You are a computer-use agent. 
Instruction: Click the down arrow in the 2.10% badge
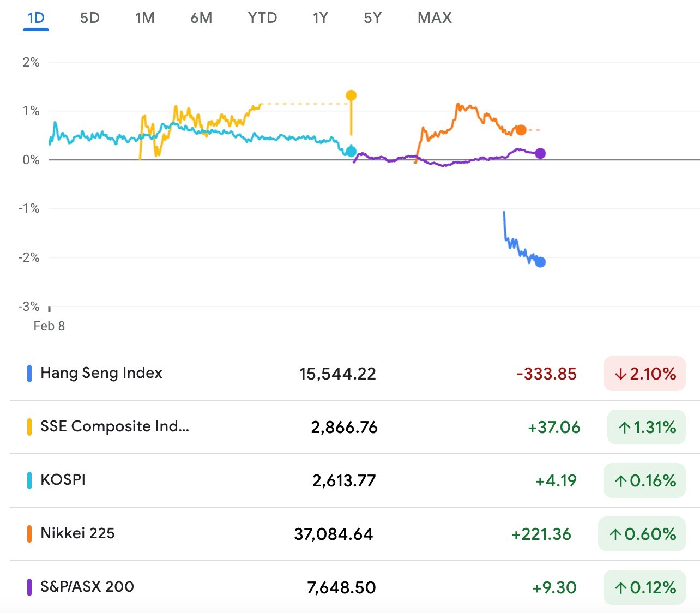620,374
